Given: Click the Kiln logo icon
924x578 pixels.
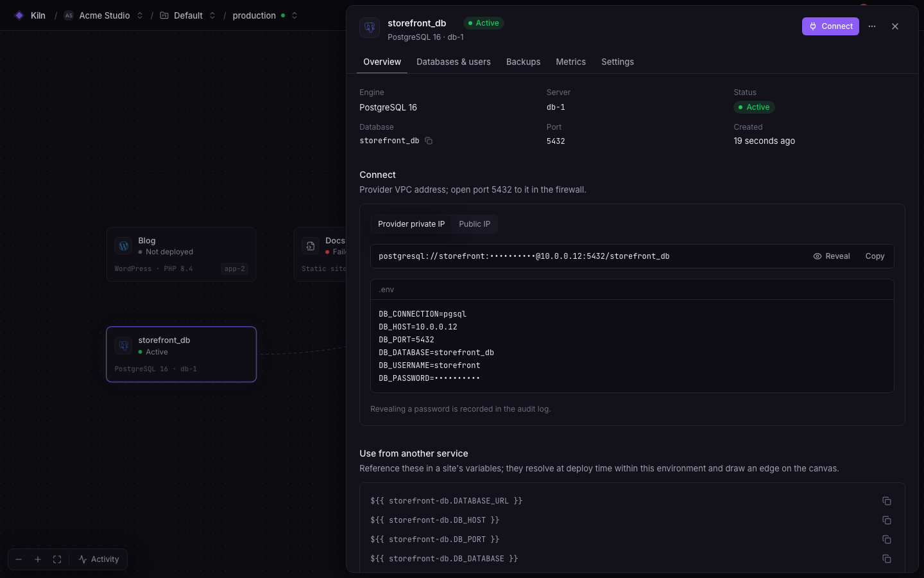Looking at the screenshot, I should 19,15.
